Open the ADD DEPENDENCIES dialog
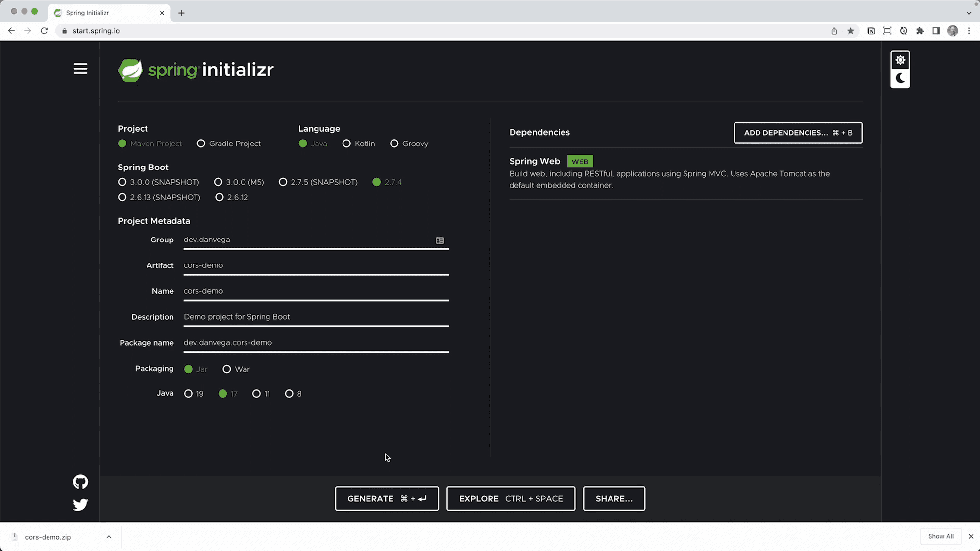This screenshot has width=980, height=551. tap(798, 133)
